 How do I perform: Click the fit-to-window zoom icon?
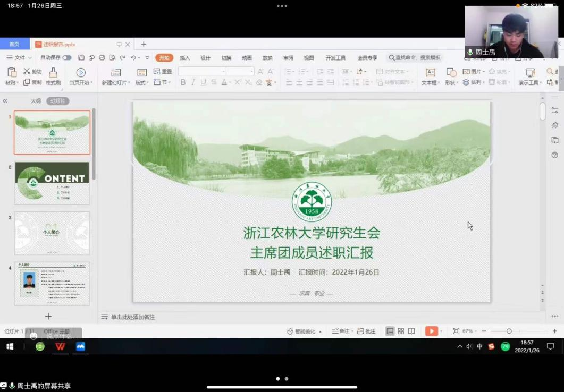pyautogui.click(x=456, y=331)
